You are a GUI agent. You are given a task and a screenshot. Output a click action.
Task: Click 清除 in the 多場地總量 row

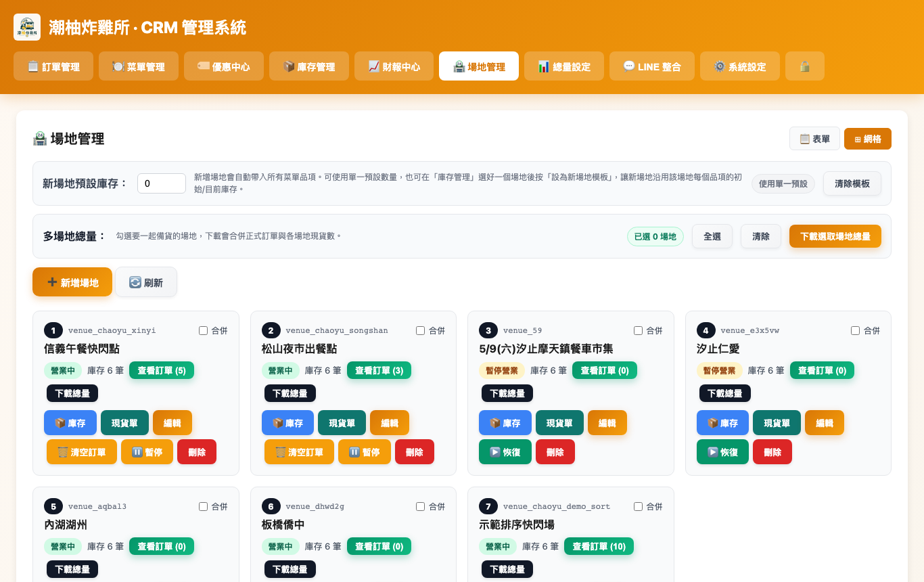click(761, 236)
